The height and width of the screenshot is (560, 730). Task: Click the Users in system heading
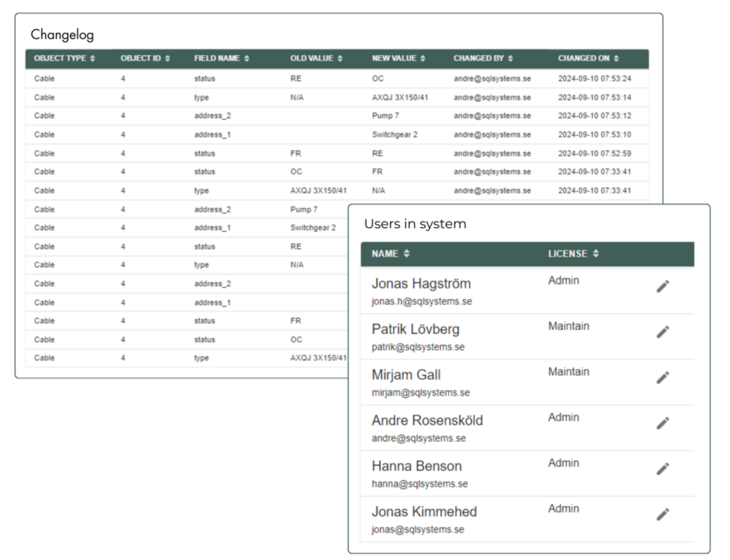tap(415, 224)
